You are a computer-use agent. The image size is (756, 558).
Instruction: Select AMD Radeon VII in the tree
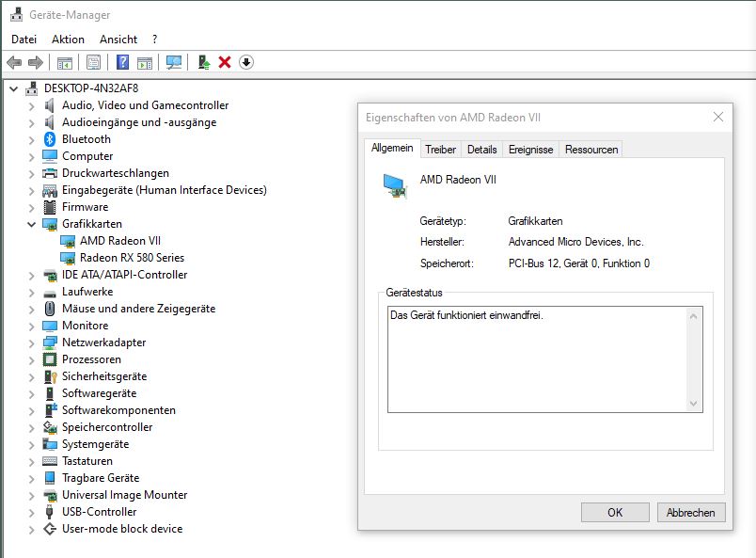point(120,241)
